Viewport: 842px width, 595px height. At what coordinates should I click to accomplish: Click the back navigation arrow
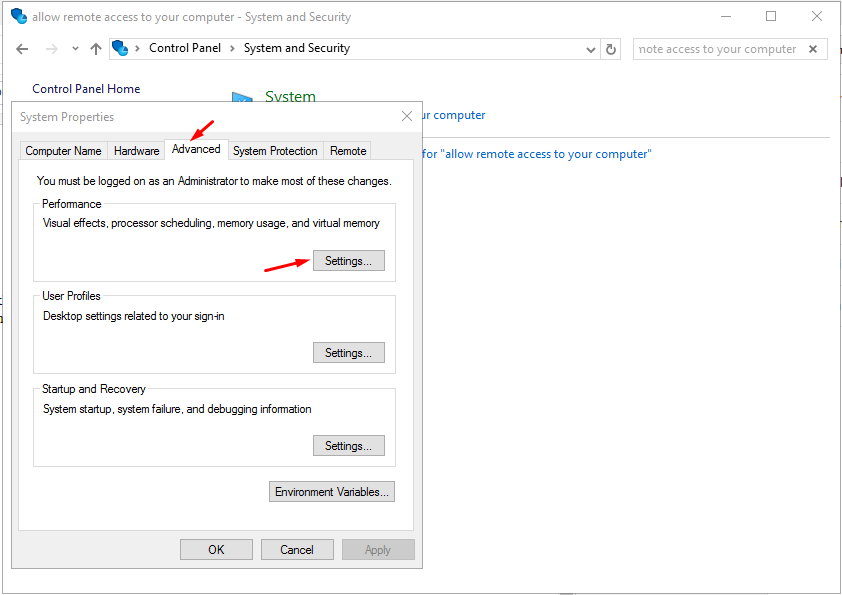tap(20, 48)
